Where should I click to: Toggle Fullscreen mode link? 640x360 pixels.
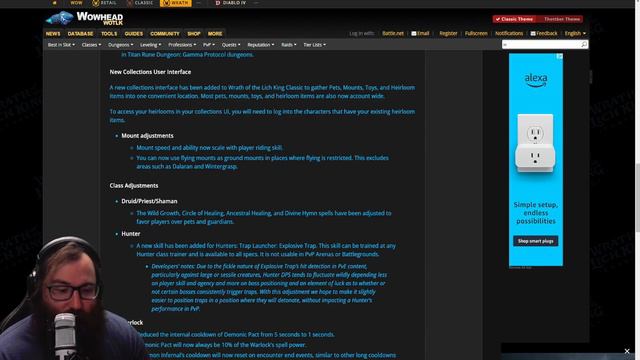click(476, 33)
